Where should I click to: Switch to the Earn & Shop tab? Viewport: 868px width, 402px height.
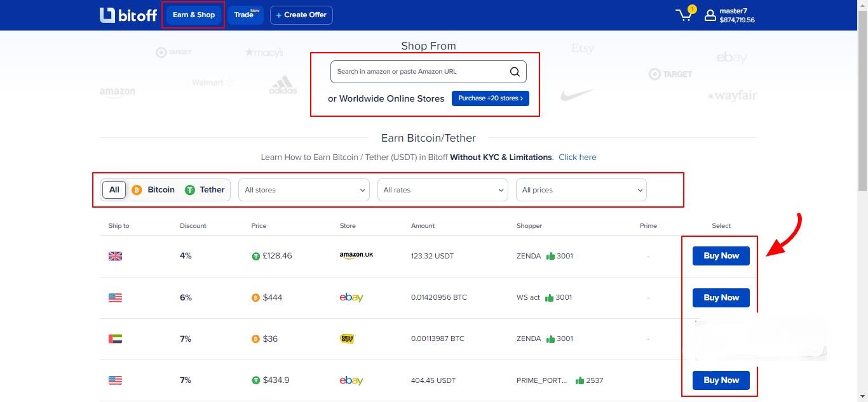point(194,15)
